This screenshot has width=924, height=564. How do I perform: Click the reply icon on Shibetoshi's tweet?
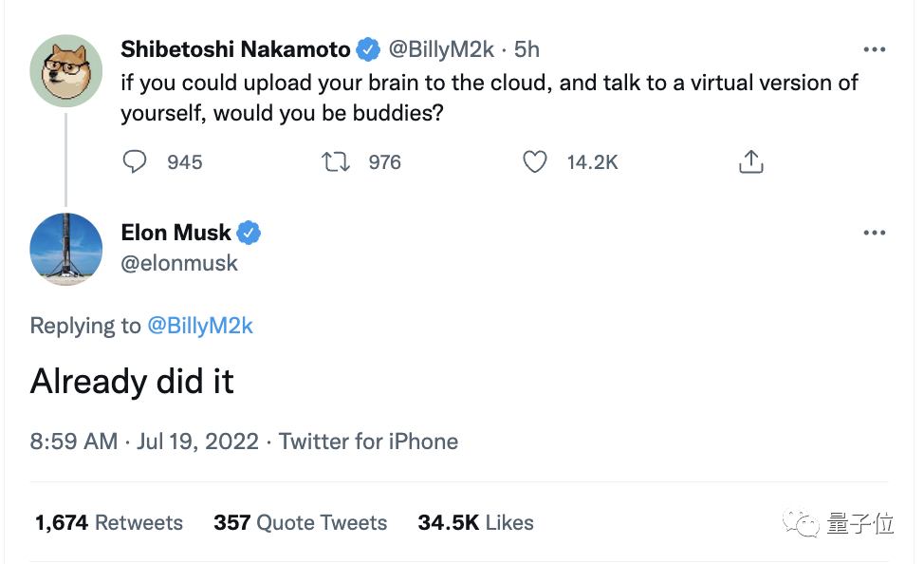(x=136, y=162)
